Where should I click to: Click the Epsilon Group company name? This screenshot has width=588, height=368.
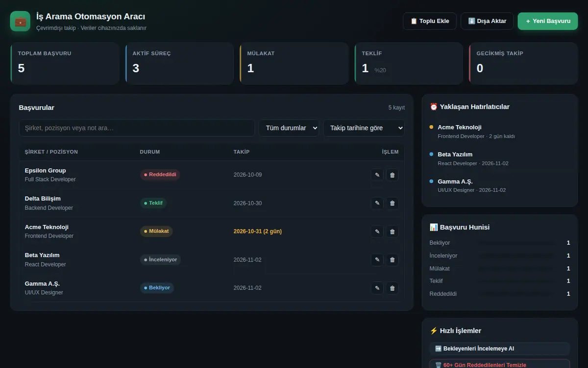(x=45, y=170)
